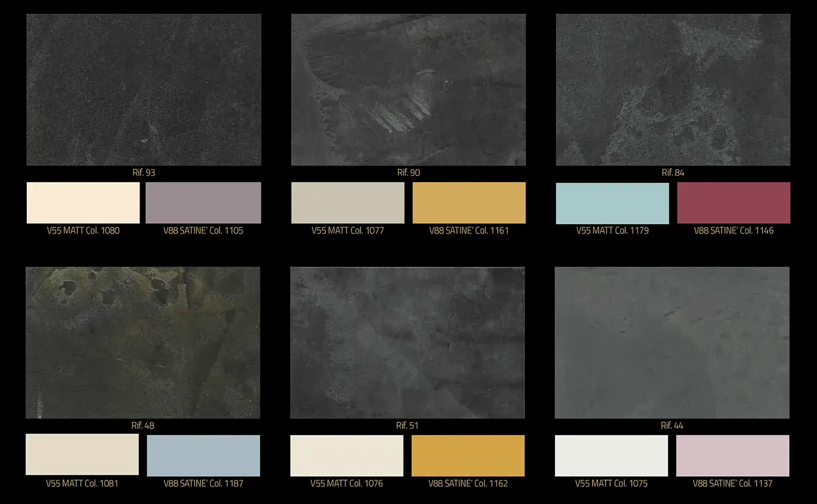
Task: Pick the gold V88 SATINE' Col. 1161 swatch
Action: click(x=469, y=202)
